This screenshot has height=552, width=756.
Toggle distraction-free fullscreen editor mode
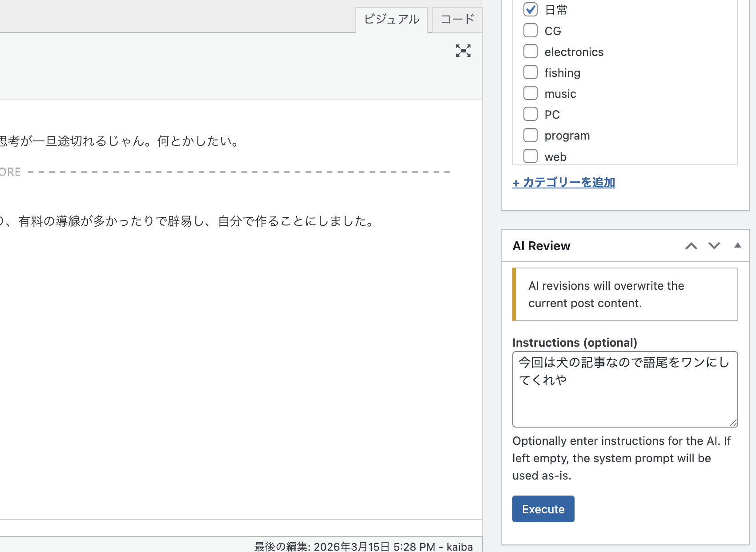(463, 51)
